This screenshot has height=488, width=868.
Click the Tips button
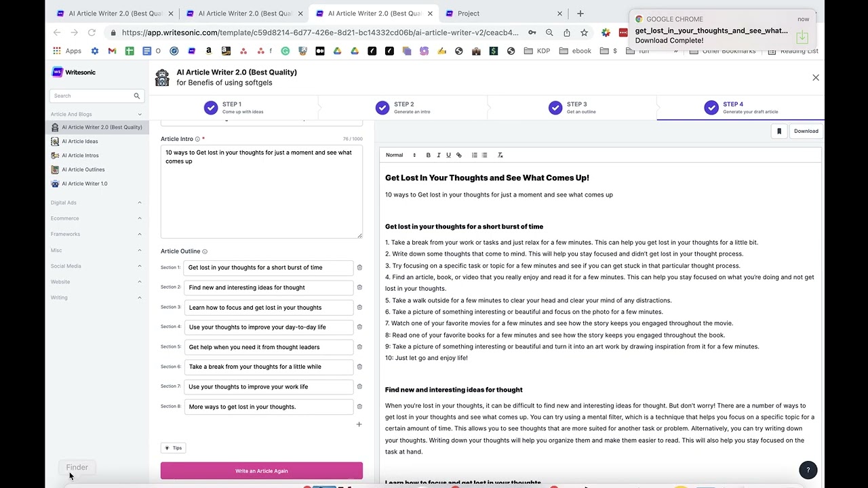[174, 448]
